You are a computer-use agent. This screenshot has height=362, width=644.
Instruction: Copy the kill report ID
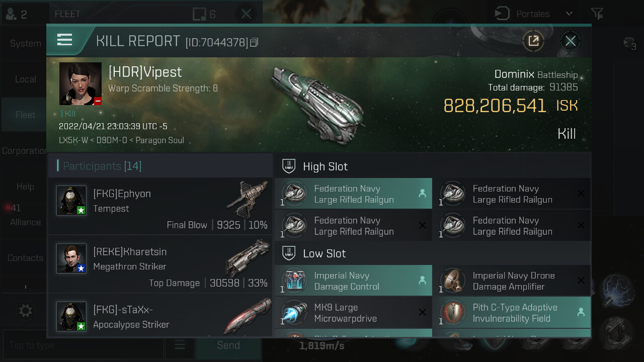[x=254, y=43]
